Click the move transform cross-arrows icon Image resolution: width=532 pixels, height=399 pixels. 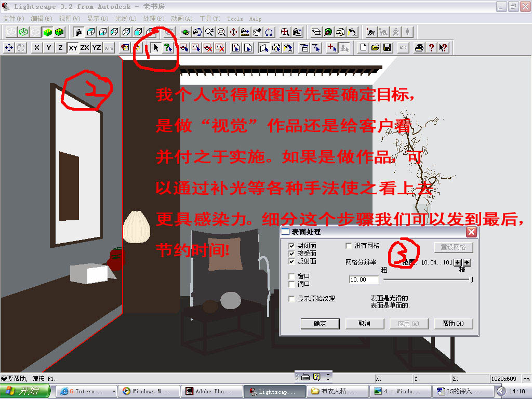(x=9, y=48)
